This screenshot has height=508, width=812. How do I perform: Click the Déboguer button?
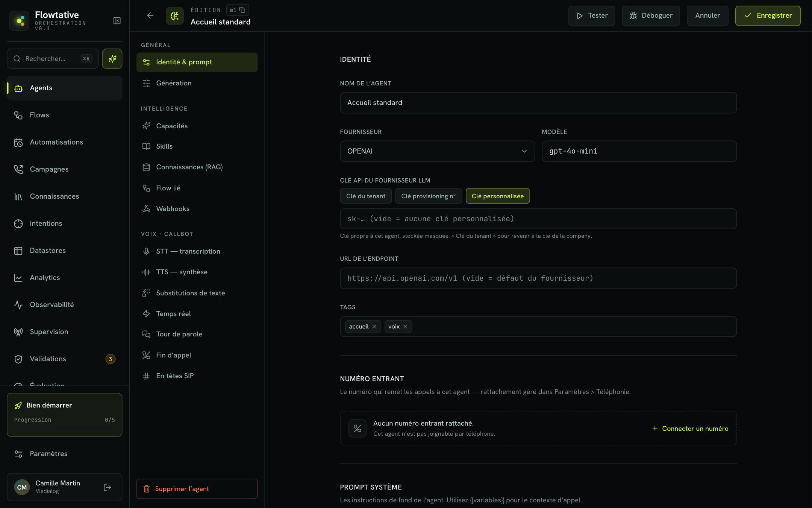(651, 16)
